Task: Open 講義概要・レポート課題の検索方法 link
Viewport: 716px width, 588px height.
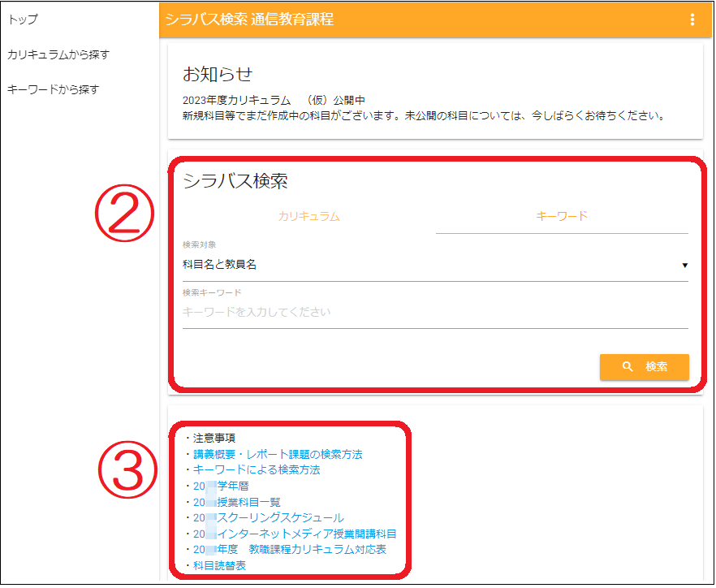Action: coord(278,455)
